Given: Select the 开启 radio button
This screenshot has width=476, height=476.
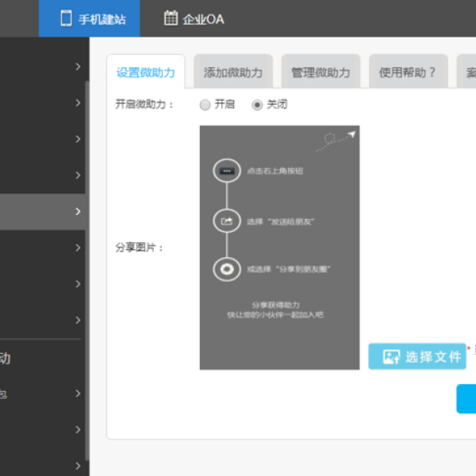Looking at the screenshot, I should click(x=205, y=105).
